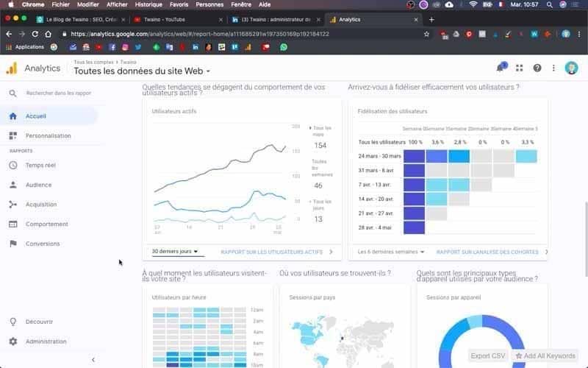
Task: Open the Fichier menu
Action: click(x=60, y=4)
